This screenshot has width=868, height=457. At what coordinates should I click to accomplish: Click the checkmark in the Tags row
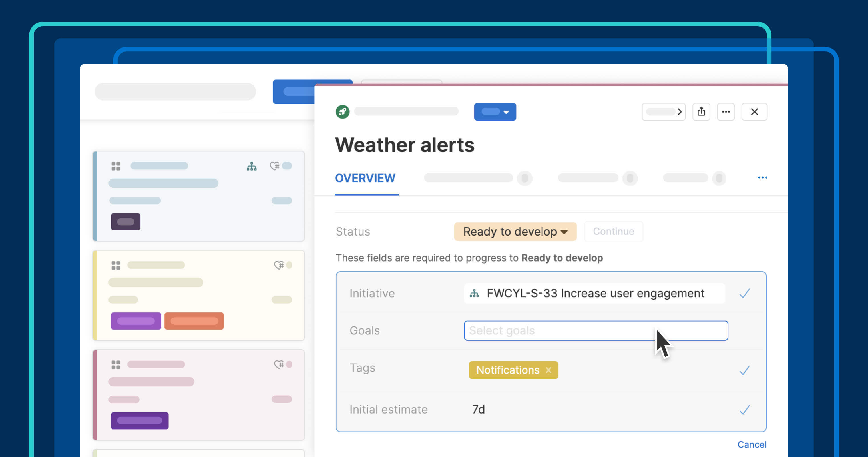point(744,370)
